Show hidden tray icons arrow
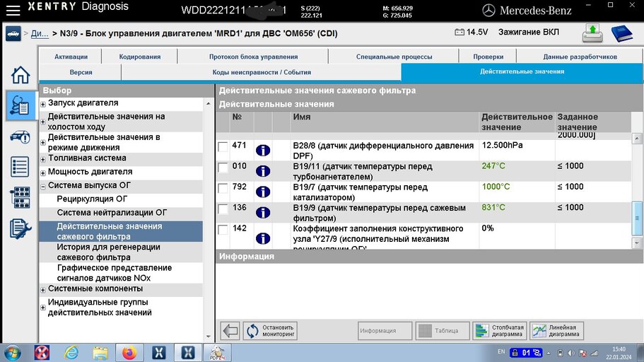The width and height of the screenshot is (644, 362). [x=549, y=354]
